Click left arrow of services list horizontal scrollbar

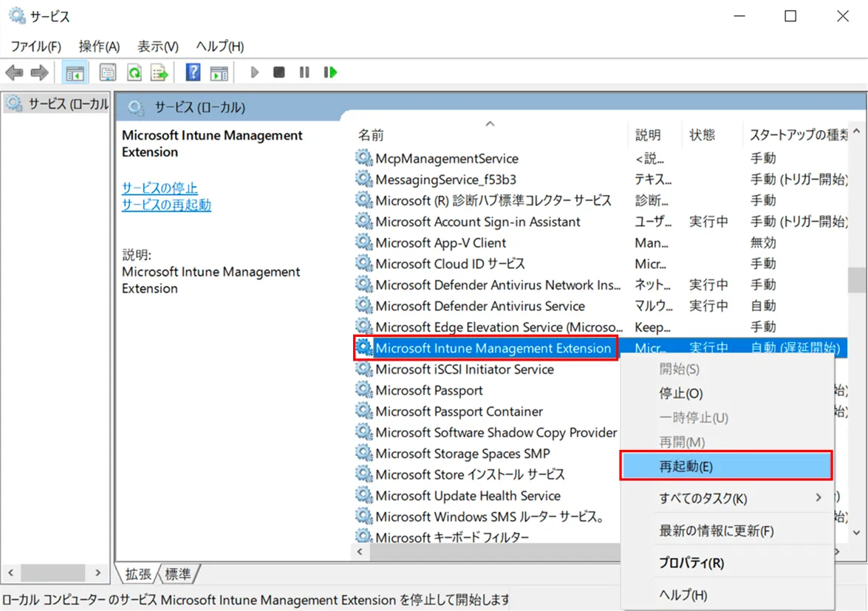click(360, 551)
